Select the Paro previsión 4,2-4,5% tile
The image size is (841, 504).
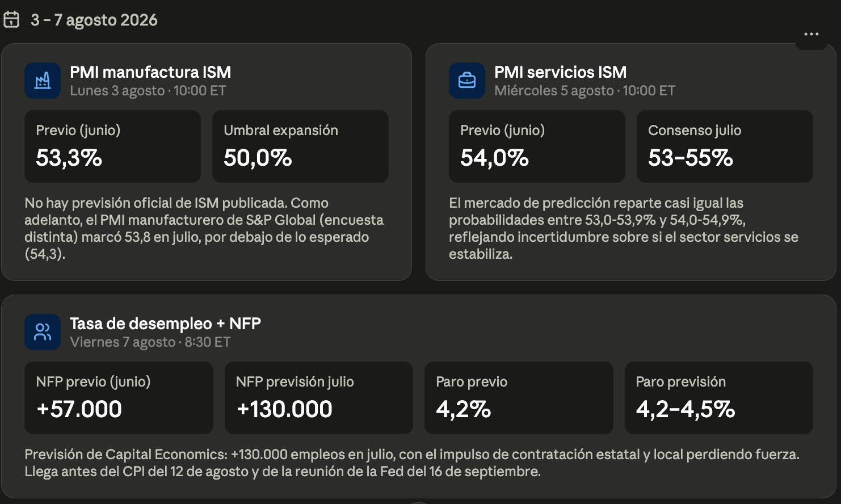click(x=719, y=398)
